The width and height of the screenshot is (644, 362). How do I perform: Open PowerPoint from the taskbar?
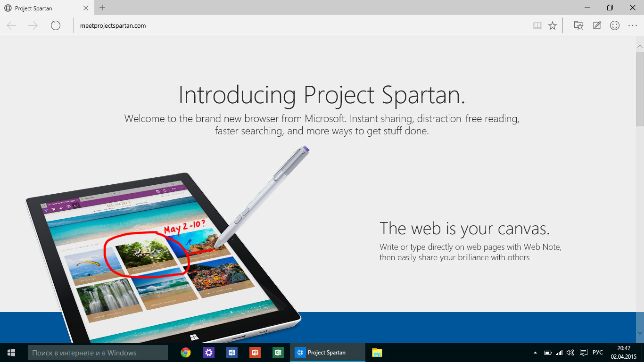point(255,353)
